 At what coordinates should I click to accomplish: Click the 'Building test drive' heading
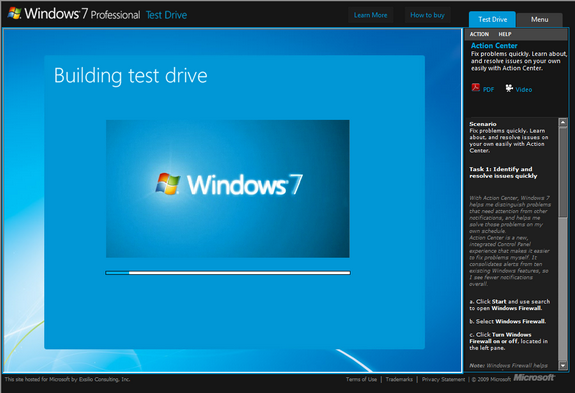131,76
